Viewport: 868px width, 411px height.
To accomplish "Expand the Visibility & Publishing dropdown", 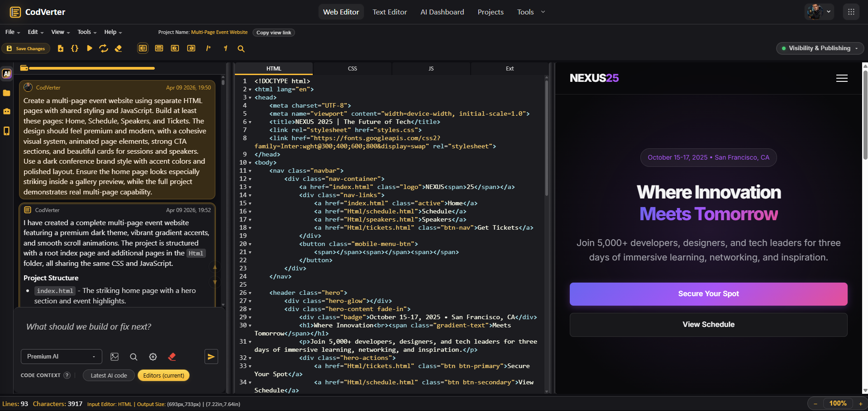I will point(820,48).
